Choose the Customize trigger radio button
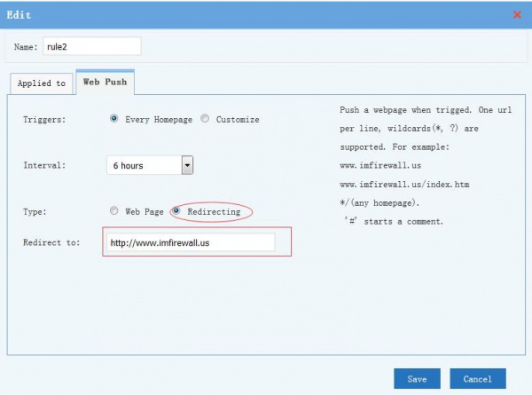The width and height of the screenshot is (532, 395). (x=205, y=119)
